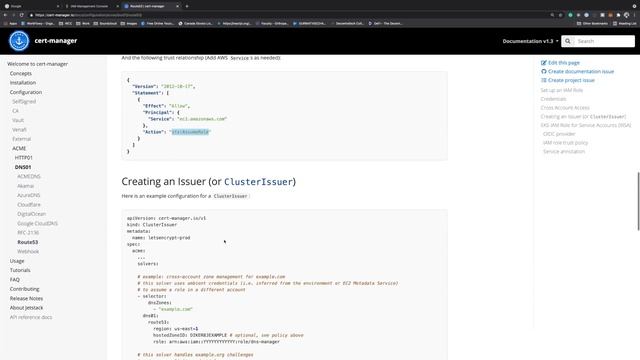
Task: Open FAQ in sidebar
Action: pyautogui.click(x=15, y=280)
